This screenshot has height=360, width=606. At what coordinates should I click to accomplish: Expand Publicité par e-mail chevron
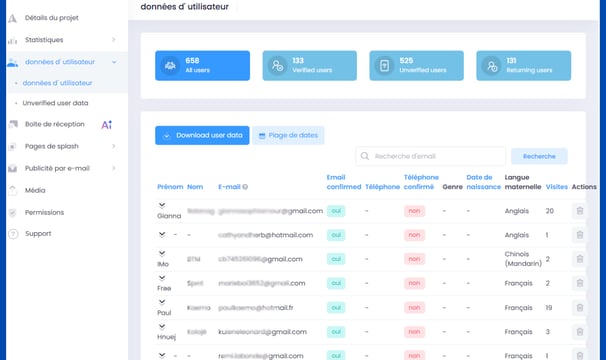pos(114,168)
